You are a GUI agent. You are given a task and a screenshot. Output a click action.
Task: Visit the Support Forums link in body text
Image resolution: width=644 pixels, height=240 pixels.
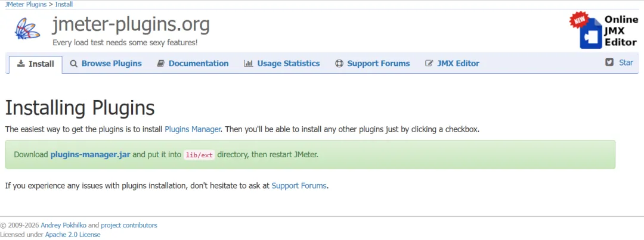[299, 186]
